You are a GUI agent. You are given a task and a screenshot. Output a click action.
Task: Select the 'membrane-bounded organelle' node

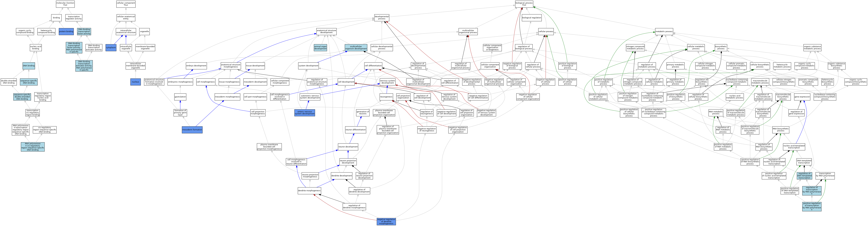[x=145, y=48]
